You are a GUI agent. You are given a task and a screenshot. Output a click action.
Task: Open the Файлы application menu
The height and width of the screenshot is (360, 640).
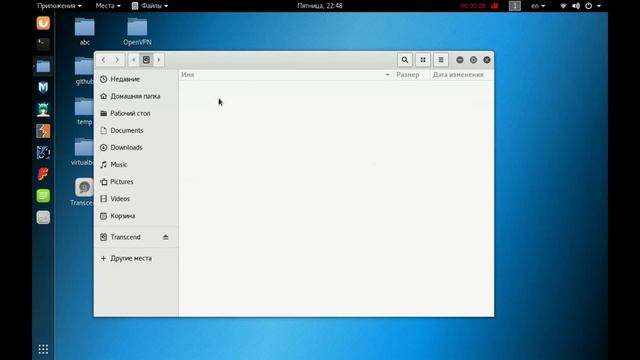point(150,6)
